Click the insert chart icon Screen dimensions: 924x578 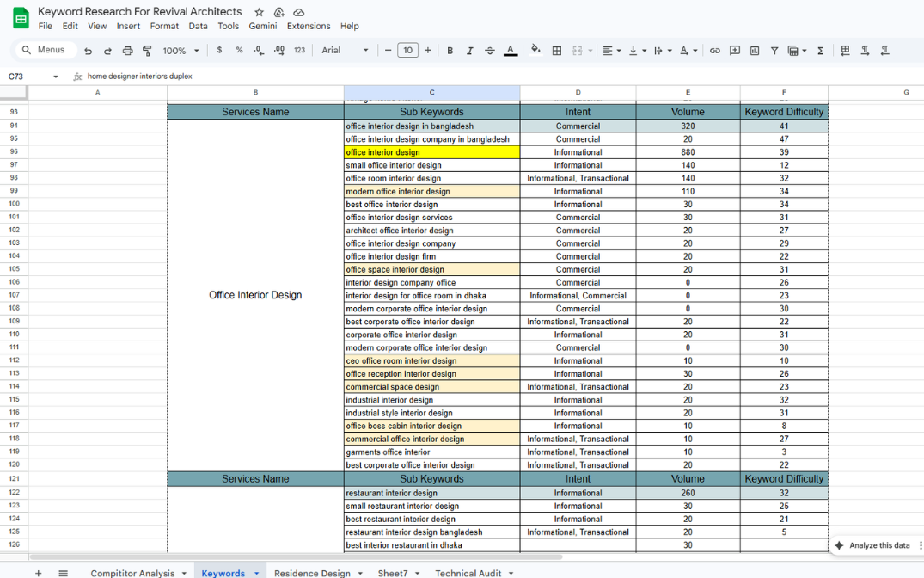point(755,51)
